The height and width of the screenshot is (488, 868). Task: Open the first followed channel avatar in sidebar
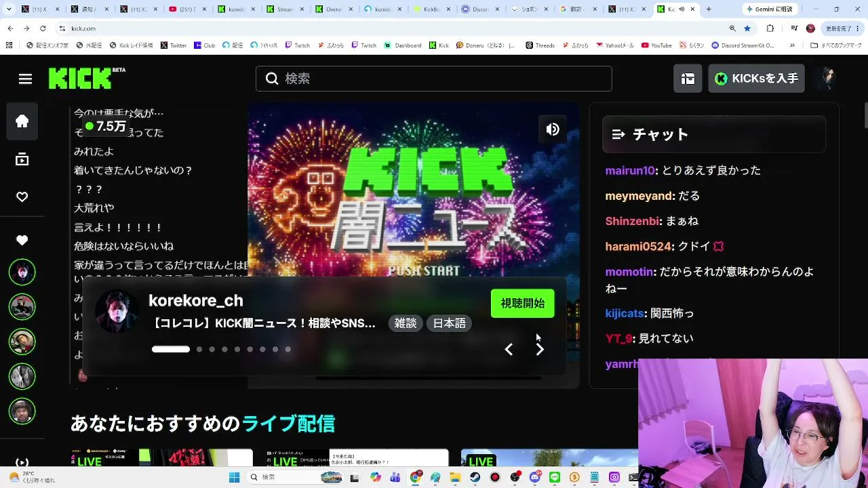point(22,272)
